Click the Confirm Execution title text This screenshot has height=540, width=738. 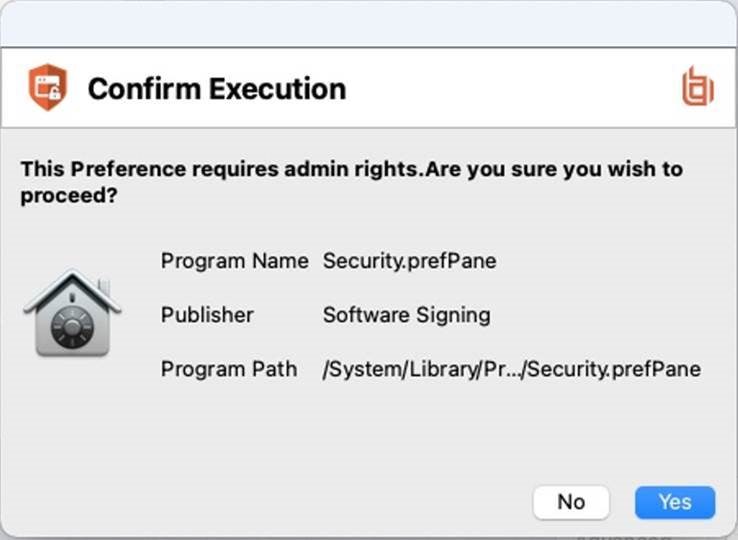pos(216,89)
